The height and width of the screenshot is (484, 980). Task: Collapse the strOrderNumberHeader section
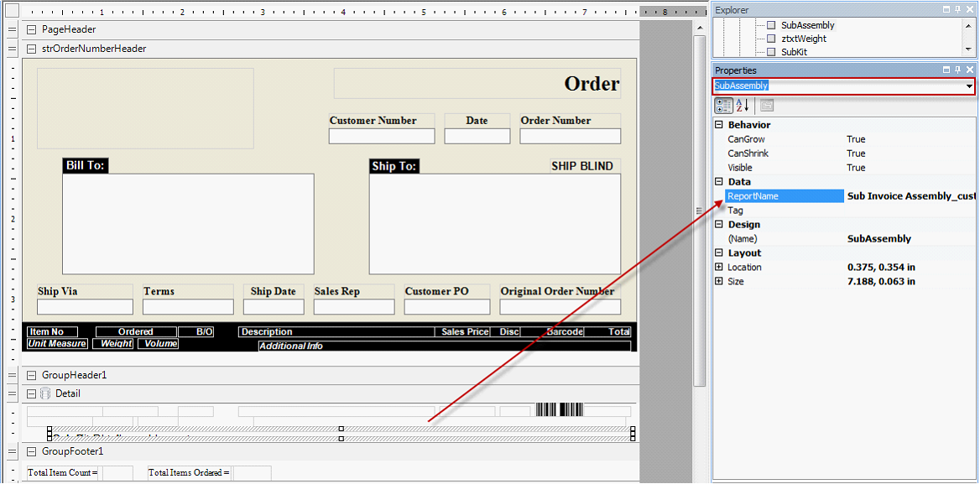31,48
